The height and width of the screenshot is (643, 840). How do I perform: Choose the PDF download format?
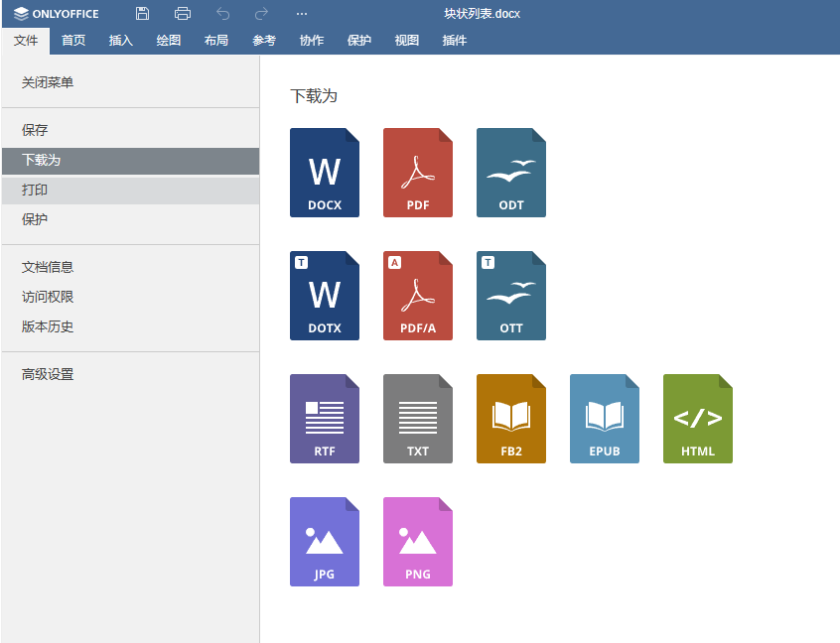[x=418, y=173]
